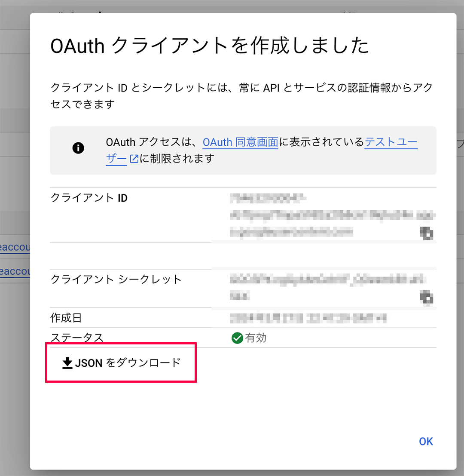Open the OAuth 同意画面 link
Image resolution: width=464 pixels, height=476 pixels.
(240, 142)
